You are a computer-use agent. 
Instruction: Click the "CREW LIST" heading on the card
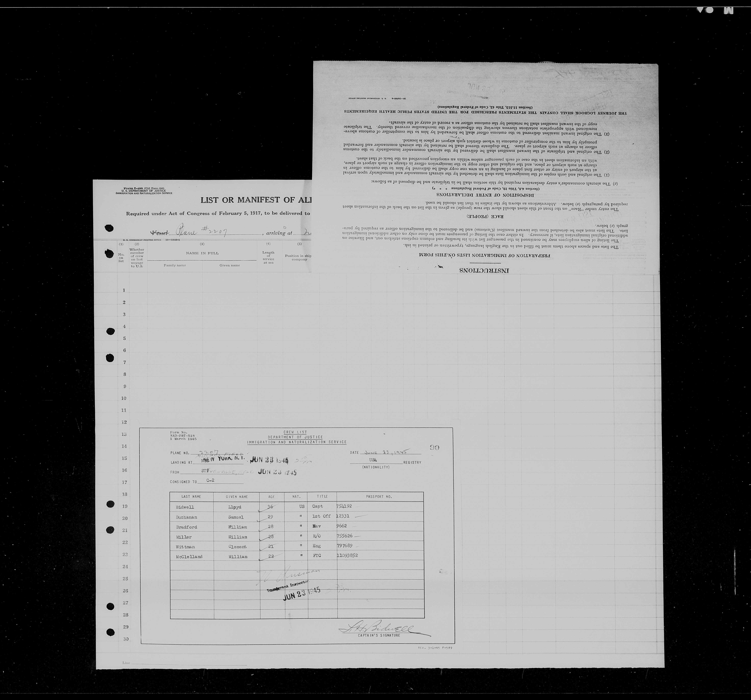tap(295, 432)
